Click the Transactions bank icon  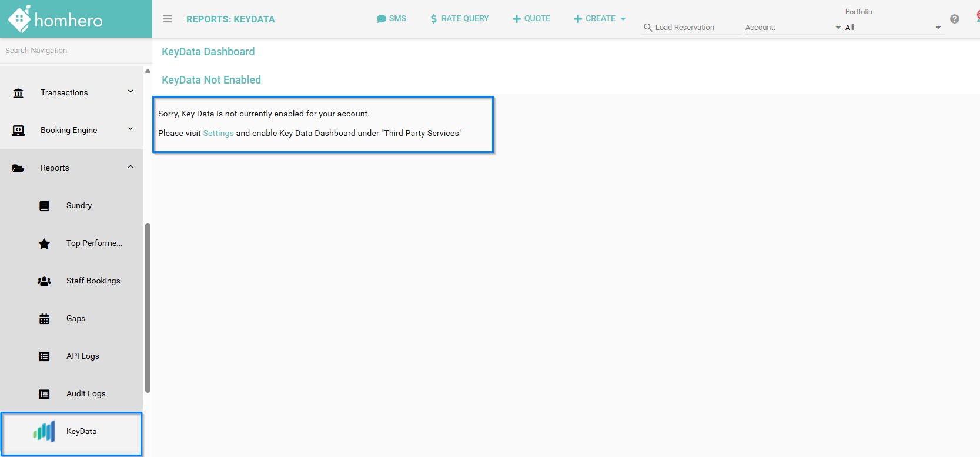(18, 93)
